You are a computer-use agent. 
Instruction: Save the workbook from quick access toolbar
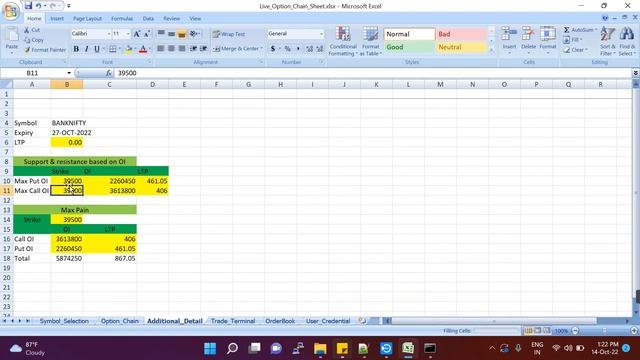28,6
